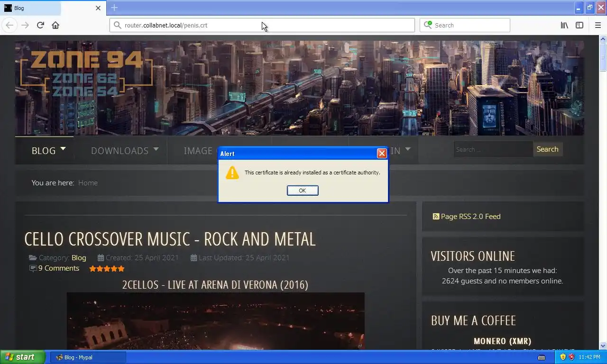Open the yellow security shield tray icon
The height and width of the screenshot is (364, 607).
coord(563,357)
